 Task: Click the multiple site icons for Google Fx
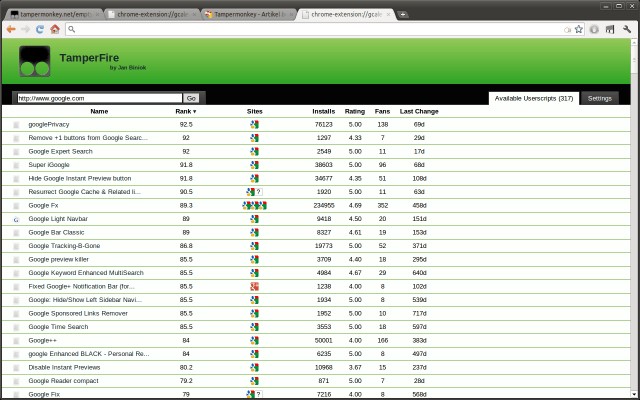pos(254,205)
